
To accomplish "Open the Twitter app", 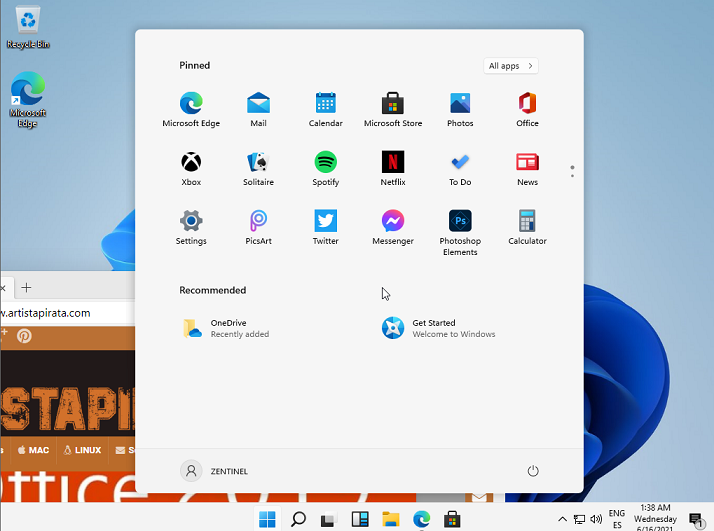I will click(325, 227).
